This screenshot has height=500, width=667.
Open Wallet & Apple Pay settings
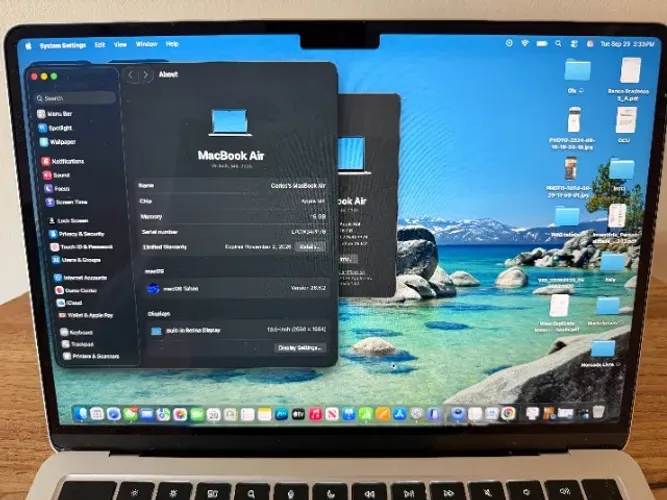86,315
